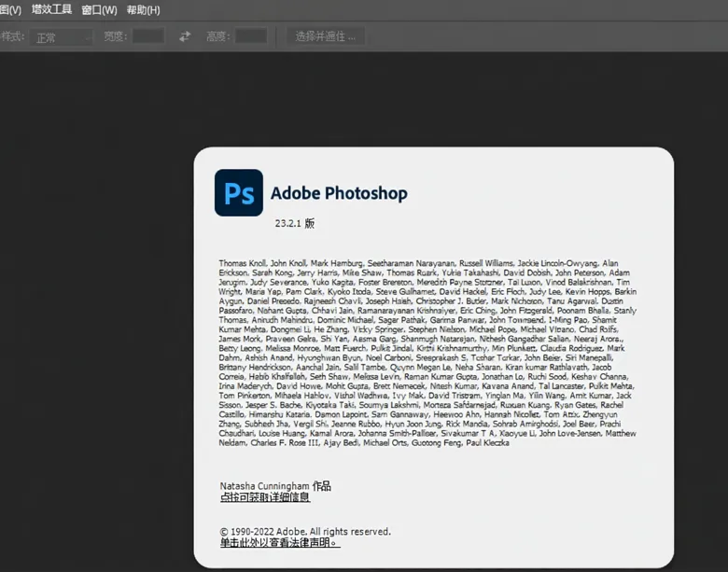
Task: Click the 选择并遮住 button
Action: pyautogui.click(x=326, y=36)
